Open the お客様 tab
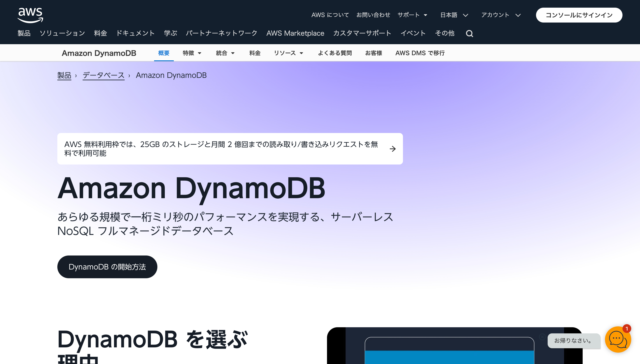 (x=373, y=53)
